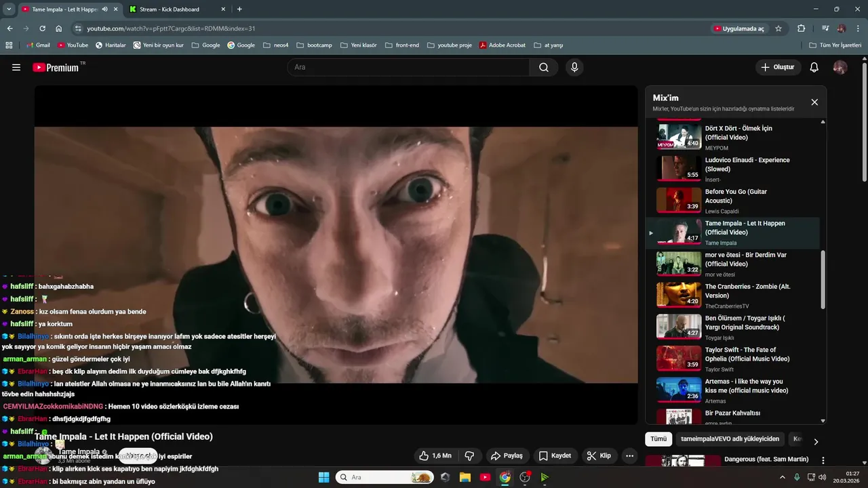Open Adobe Acrobat bookmark

[x=502, y=45]
